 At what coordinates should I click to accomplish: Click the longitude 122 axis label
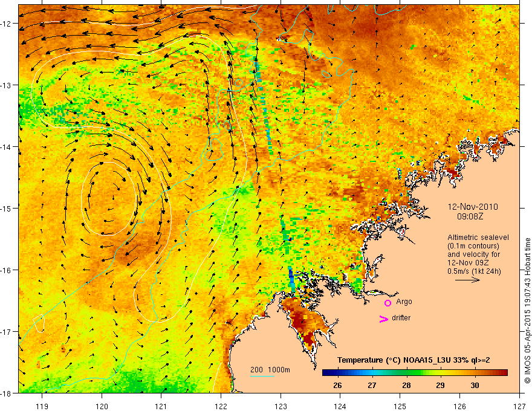point(221,406)
